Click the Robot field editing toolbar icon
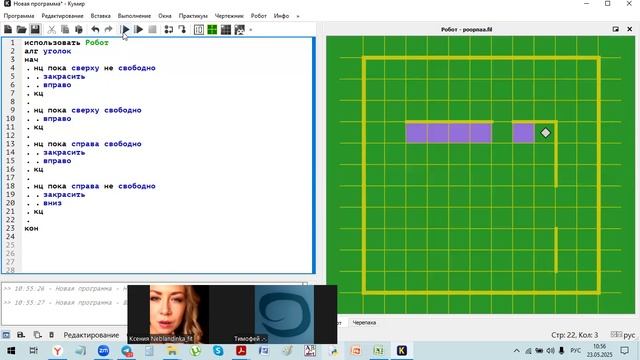The image size is (640, 360). coord(240,29)
